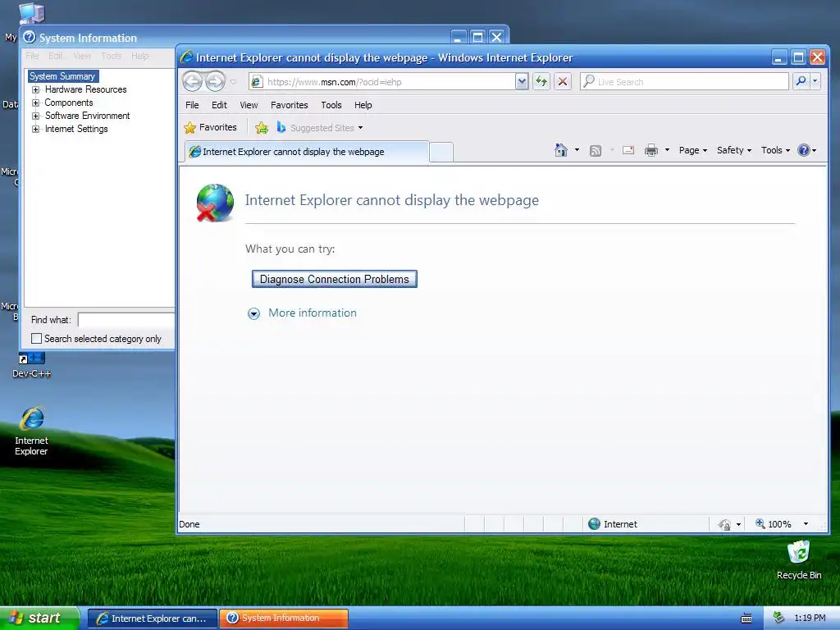Open IE Edit menu
This screenshot has height=630, width=840.
click(x=219, y=105)
